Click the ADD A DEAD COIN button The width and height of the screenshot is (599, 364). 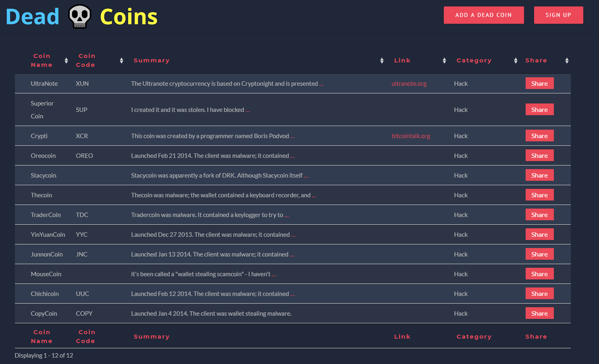pyautogui.click(x=484, y=15)
